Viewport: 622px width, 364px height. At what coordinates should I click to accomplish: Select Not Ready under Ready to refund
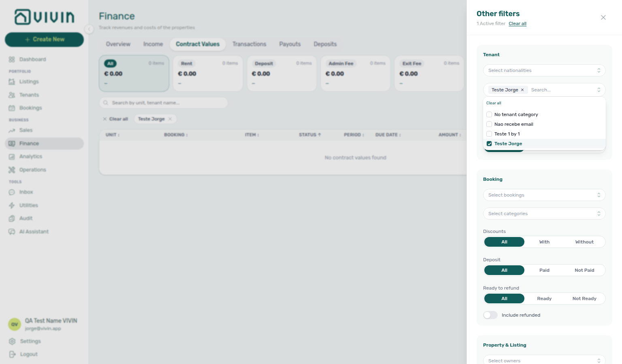[x=584, y=298]
